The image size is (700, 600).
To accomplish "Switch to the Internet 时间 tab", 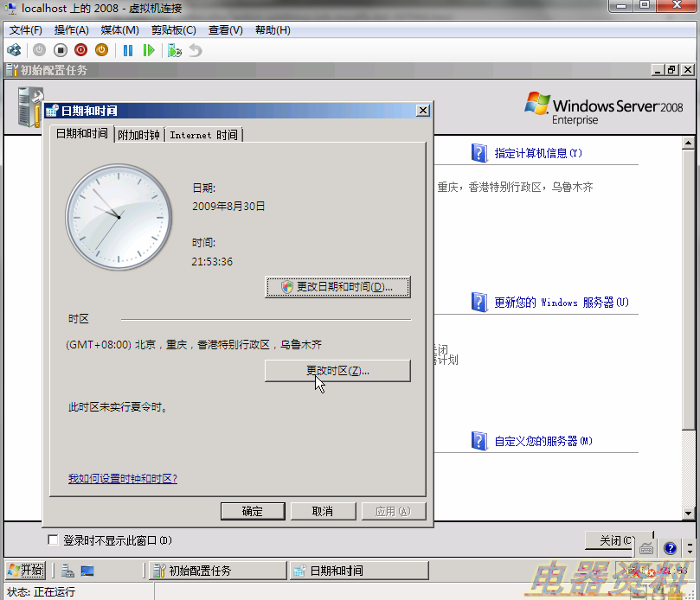I will tap(203, 135).
